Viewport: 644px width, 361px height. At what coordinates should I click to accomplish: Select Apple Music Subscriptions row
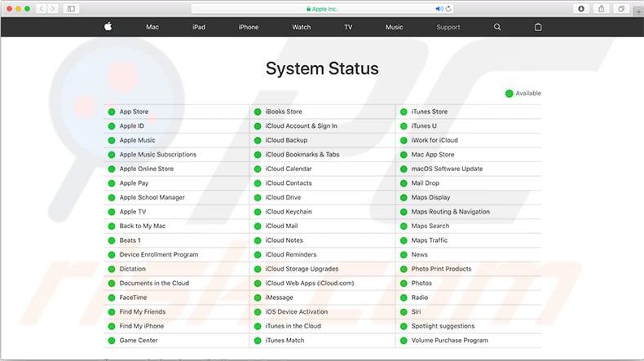(176, 154)
